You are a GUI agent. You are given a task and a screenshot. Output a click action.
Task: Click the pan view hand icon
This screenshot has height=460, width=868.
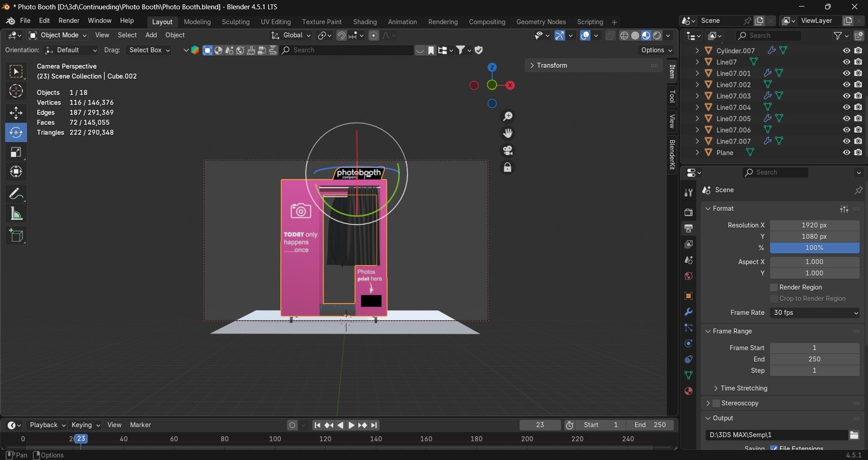[x=508, y=133]
